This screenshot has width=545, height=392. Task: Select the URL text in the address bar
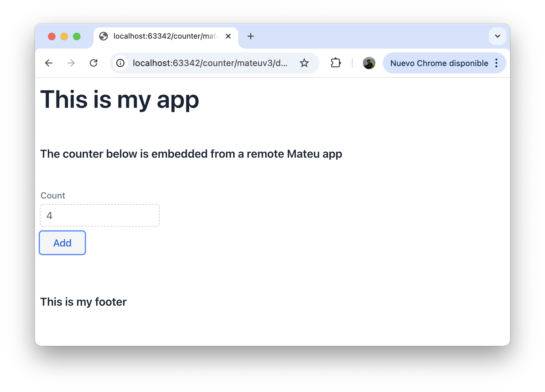point(210,63)
